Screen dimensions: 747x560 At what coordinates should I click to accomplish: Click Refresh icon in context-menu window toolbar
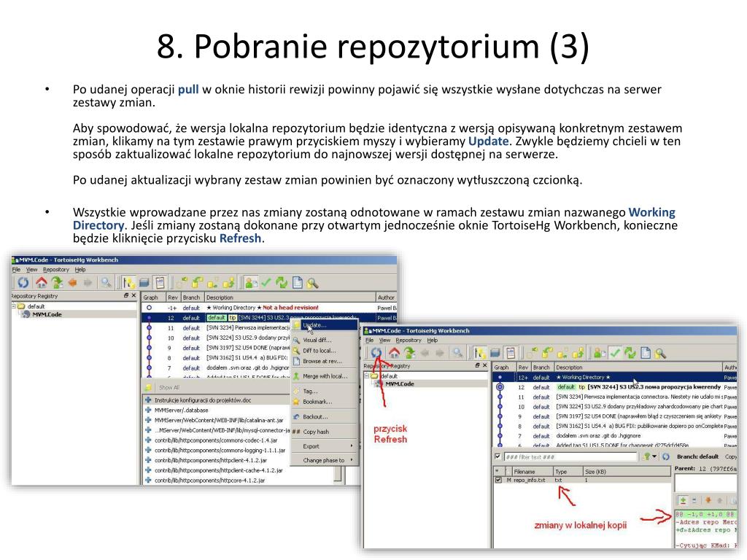23,283
